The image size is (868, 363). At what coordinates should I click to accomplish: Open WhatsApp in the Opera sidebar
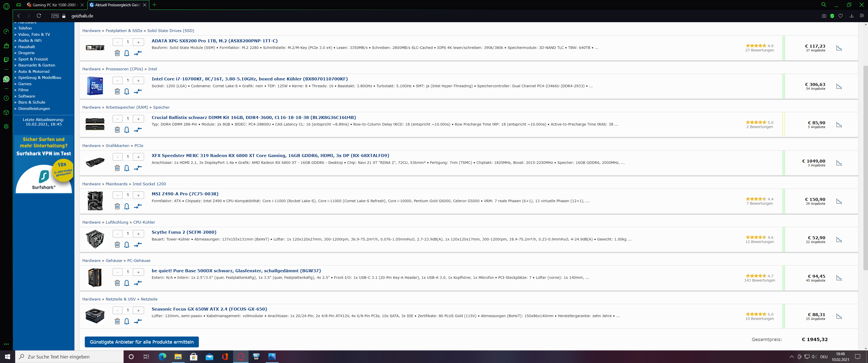6,79
